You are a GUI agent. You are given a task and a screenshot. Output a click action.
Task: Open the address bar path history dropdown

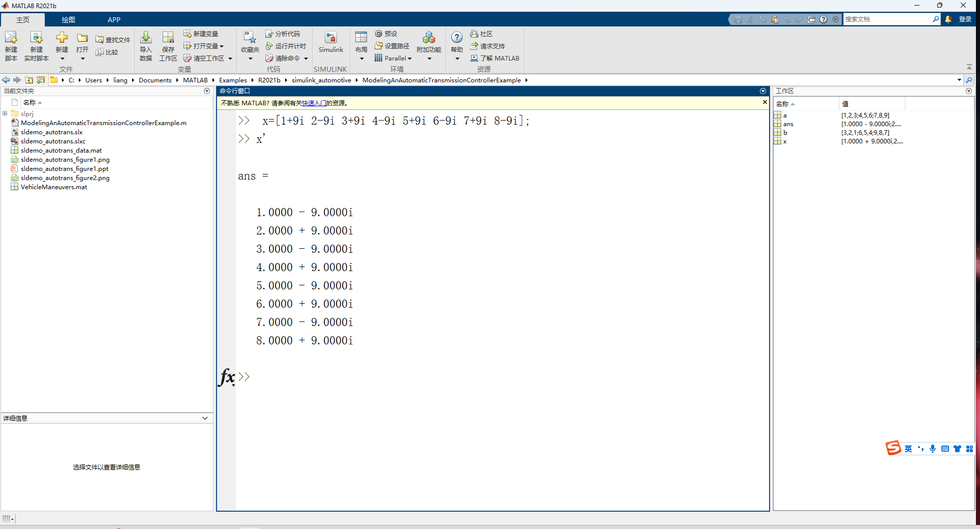(959, 80)
